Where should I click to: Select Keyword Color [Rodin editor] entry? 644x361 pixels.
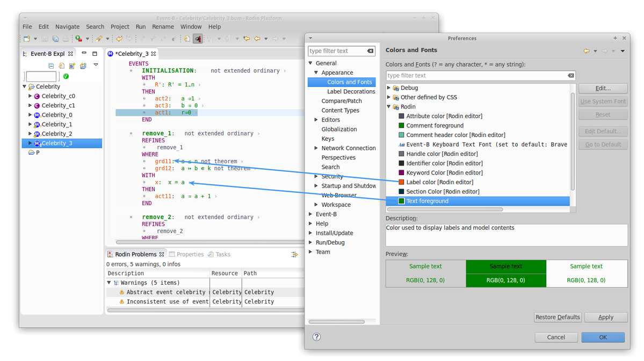[440, 173]
